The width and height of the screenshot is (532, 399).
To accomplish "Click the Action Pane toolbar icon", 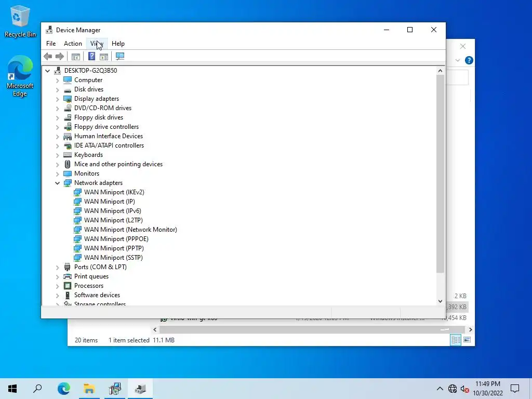I will (104, 56).
